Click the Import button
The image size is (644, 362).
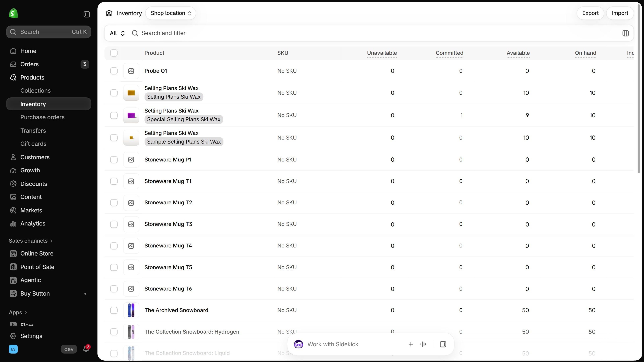coord(620,13)
